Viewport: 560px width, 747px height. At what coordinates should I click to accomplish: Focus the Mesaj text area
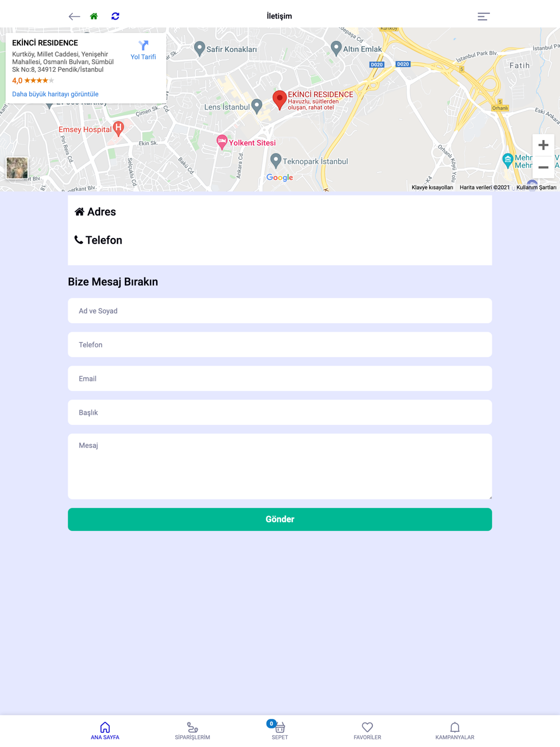pos(280,466)
